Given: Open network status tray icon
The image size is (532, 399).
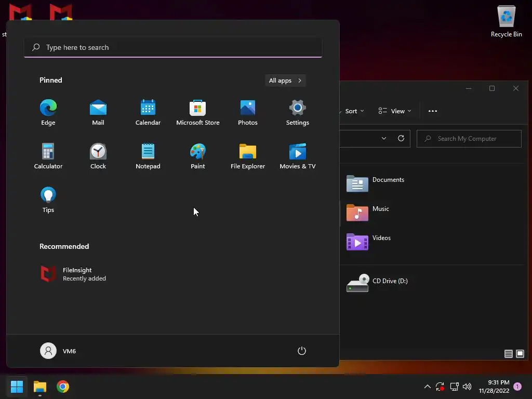Looking at the screenshot, I should coord(454,387).
